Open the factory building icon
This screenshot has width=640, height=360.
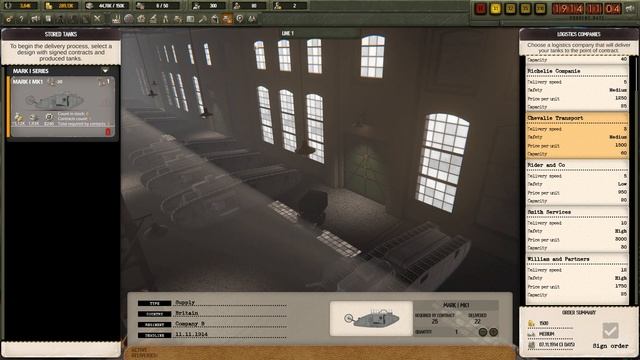click(116, 19)
